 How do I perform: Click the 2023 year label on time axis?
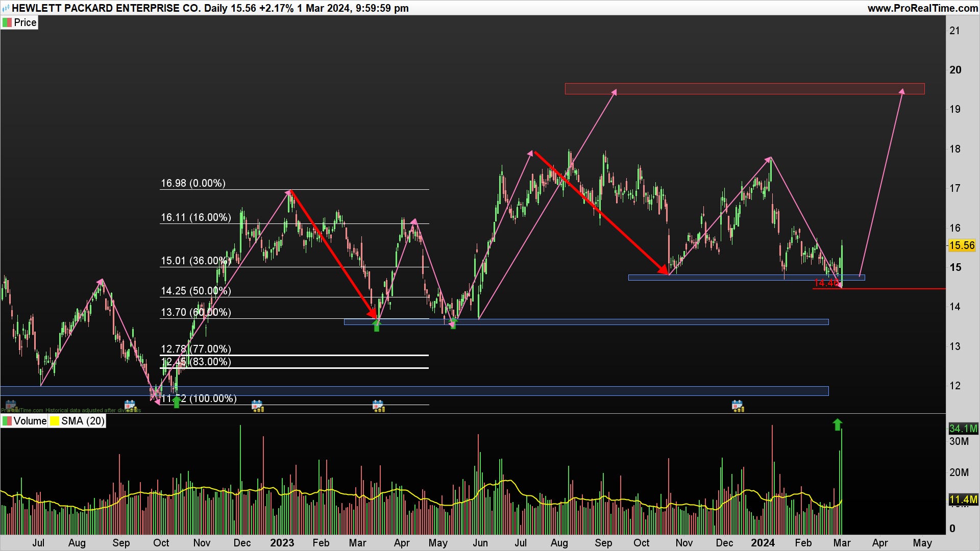pyautogui.click(x=282, y=543)
